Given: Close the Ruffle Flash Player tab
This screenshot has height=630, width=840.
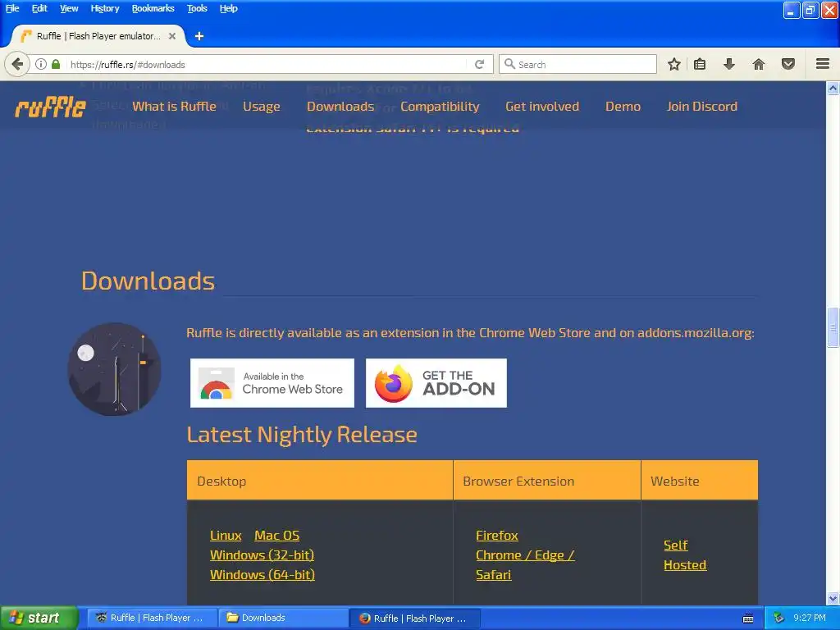Looking at the screenshot, I should [172, 36].
